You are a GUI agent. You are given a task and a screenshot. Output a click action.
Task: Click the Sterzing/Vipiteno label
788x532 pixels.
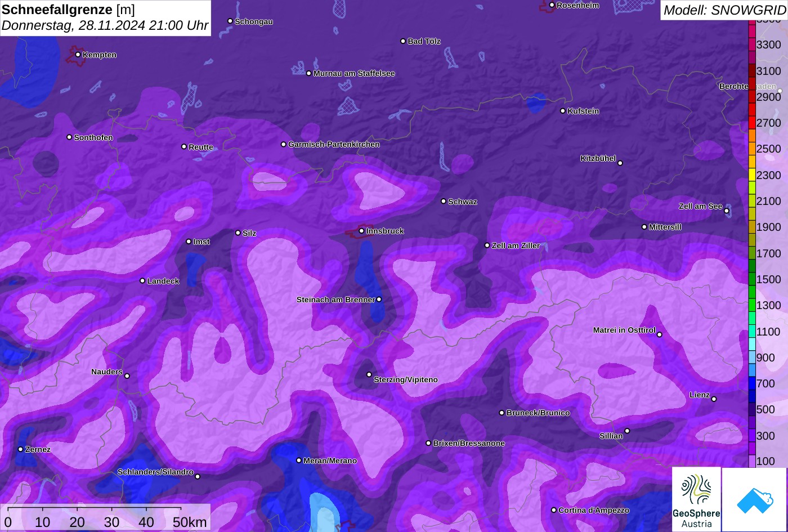406,379
